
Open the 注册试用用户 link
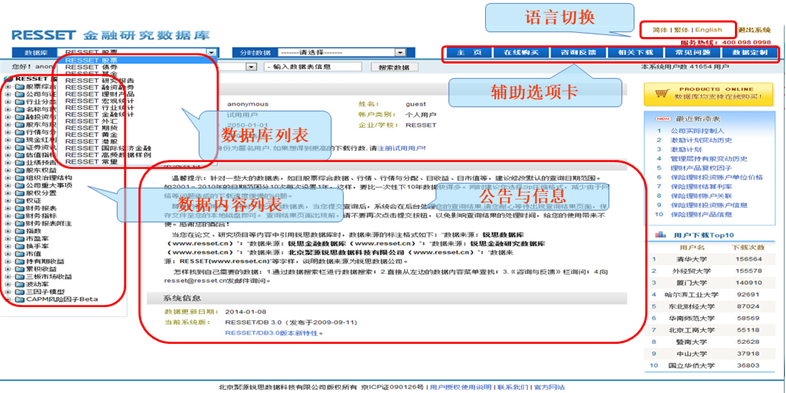point(401,148)
